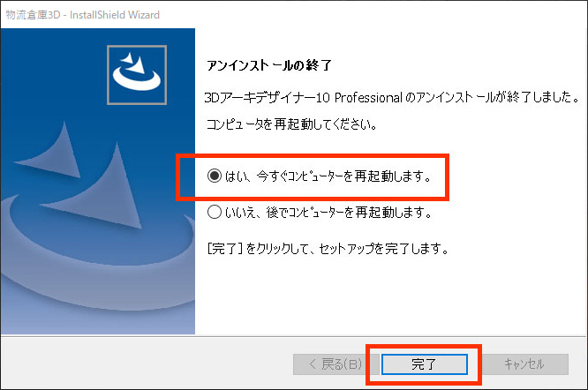The width and height of the screenshot is (588, 390).
Task: Click the '3Dアーキデザイナー10 Professional' completion message
Action: (392, 98)
